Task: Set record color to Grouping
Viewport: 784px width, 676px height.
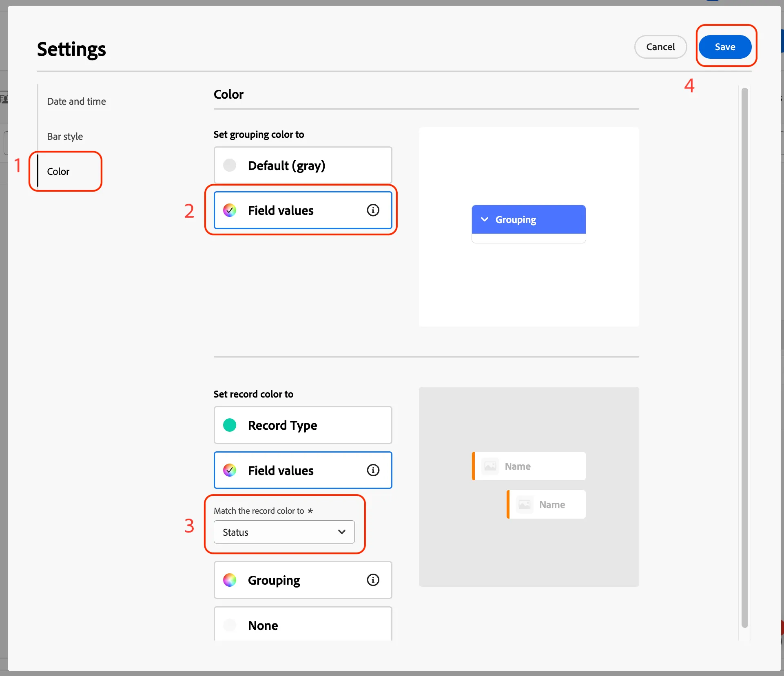Action: click(x=303, y=580)
